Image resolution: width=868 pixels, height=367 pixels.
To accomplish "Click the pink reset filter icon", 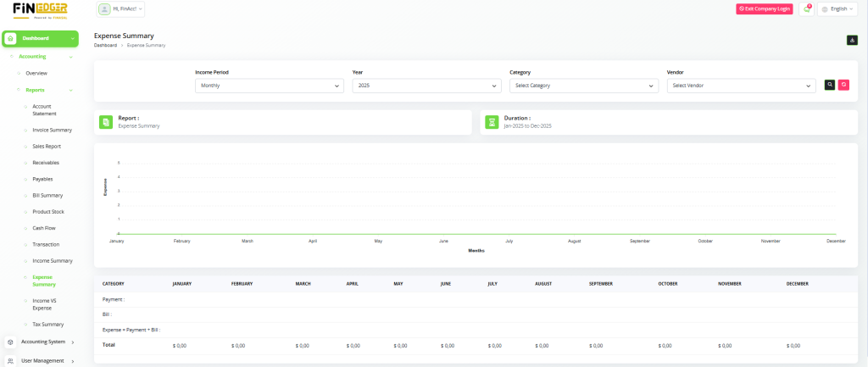I will pos(843,85).
